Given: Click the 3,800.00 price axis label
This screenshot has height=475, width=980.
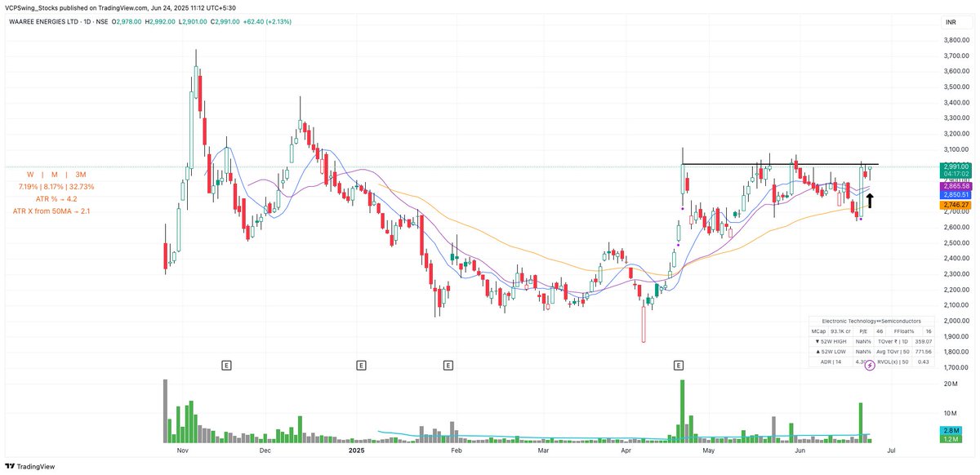Looking at the screenshot, I should click(x=956, y=40).
